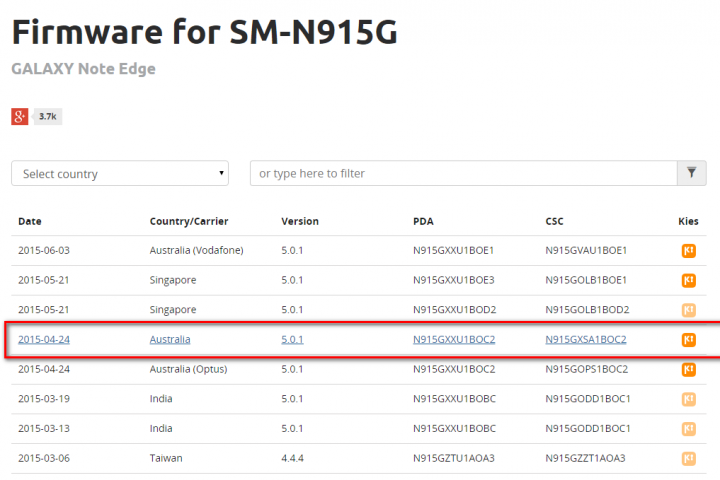This screenshot has width=720, height=480.
Task: Select the 2015-03-06 date cell
Action: point(44,458)
